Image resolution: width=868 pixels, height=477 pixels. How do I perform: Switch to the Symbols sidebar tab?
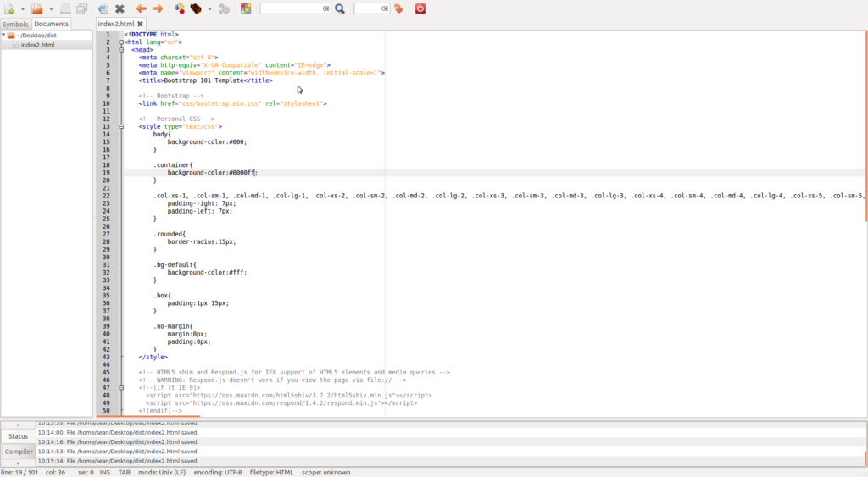point(15,25)
